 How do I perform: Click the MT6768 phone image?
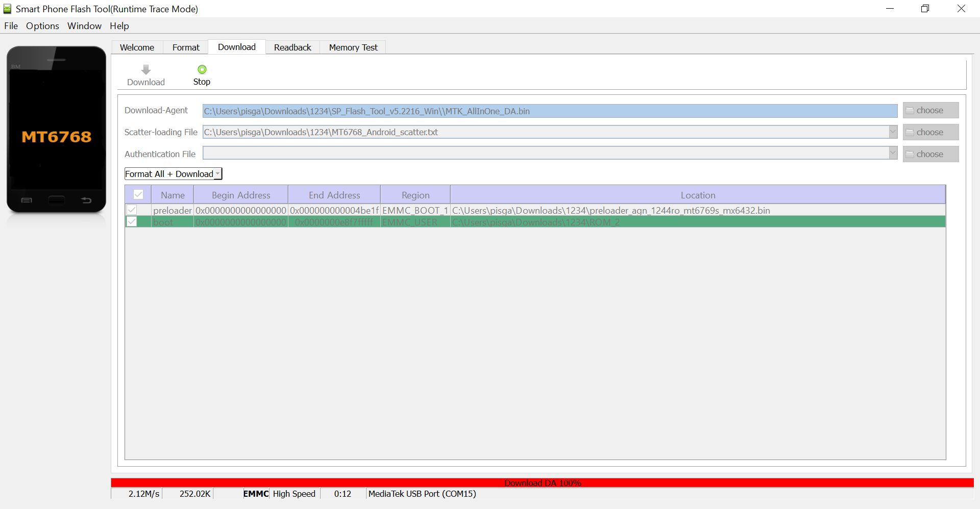pyautogui.click(x=56, y=130)
